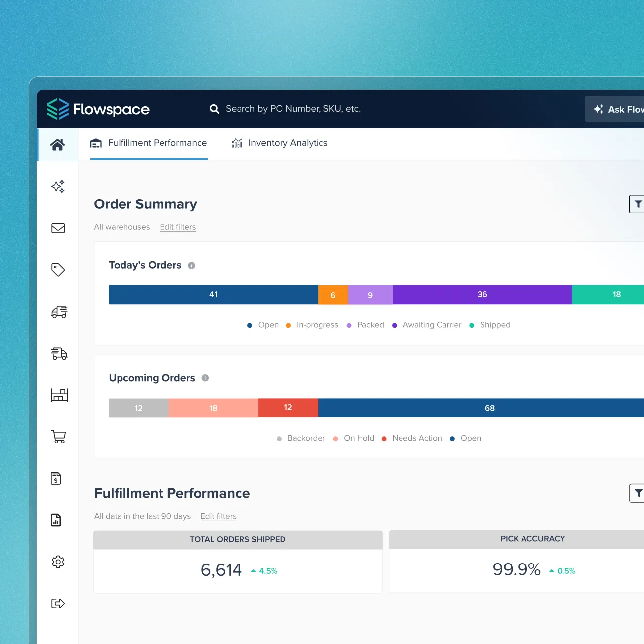Select the sparkles AI assistant icon in sidebar
The width and height of the screenshot is (644, 644).
[x=58, y=186]
